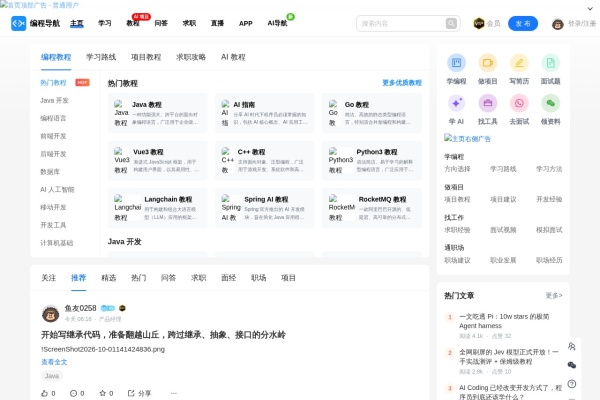Click the search magnifier icon
This screenshot has height=400, width=600.
(x=451, y=23)
